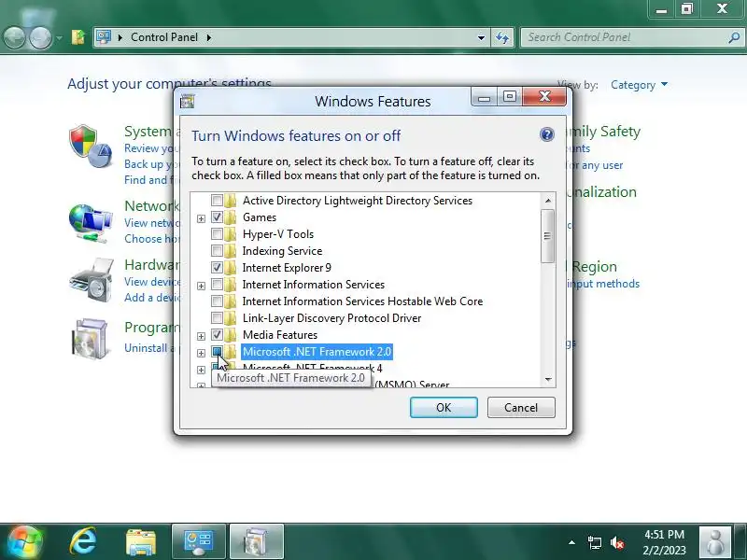The width and height of the screenshot is (747, 560).
Task: Uncheck the Media Features checkbox
Action: (x=217, y=335)
